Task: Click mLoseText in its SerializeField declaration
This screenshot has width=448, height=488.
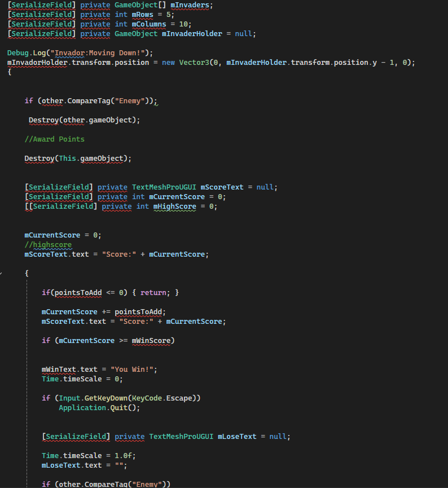Action: tap(237, 436)
